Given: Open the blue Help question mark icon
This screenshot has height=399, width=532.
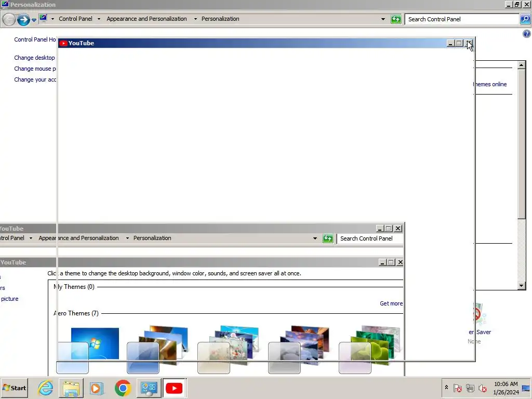Looking at the screenshot, I should (527, 34).
